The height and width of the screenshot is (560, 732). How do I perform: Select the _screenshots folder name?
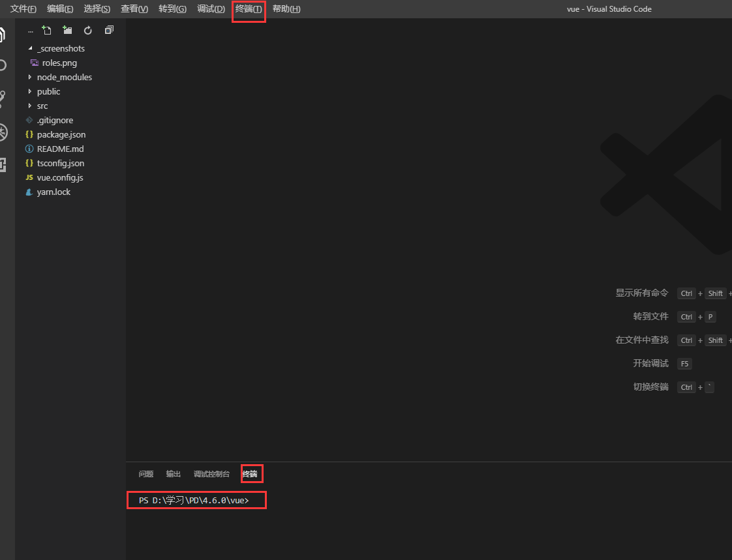tap(61, 48)
